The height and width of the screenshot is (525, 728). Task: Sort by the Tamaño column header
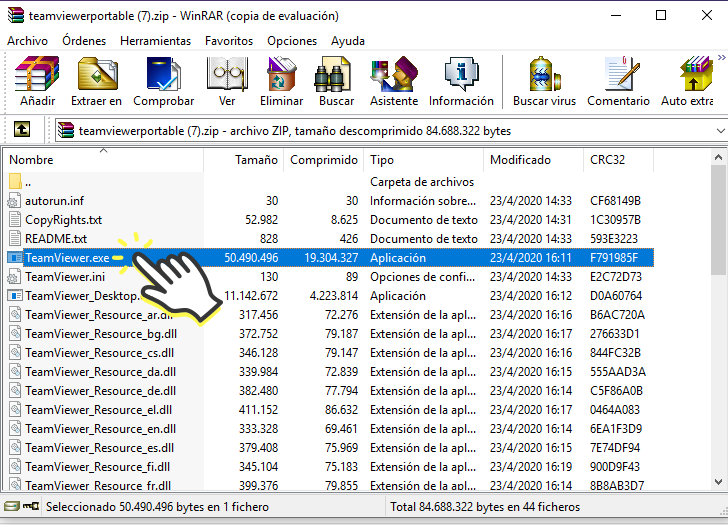(x=244, y=160)
